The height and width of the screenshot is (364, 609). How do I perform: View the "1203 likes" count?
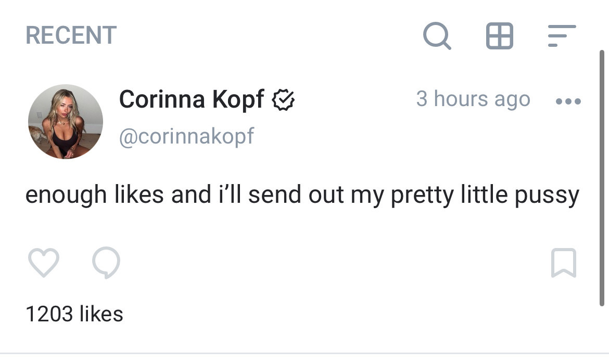coord(74,314)
